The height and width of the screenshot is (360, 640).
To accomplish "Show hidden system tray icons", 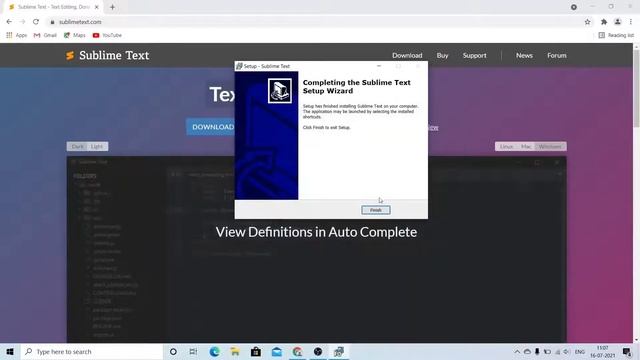I will (x=517, y=351).
